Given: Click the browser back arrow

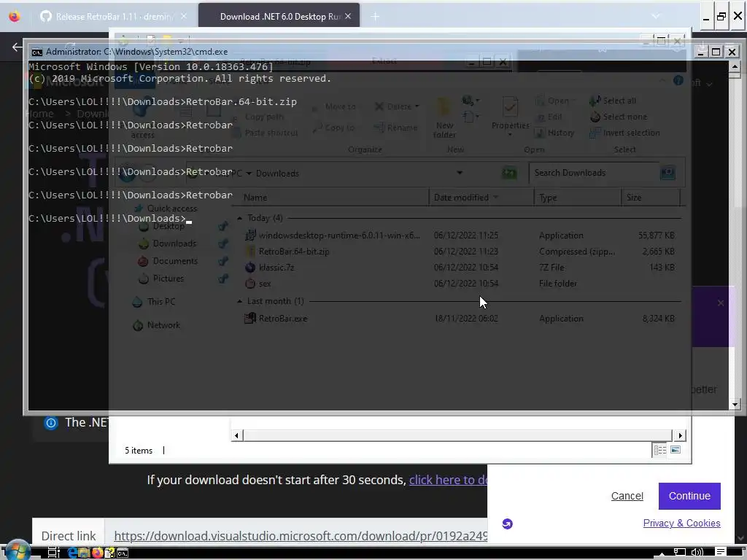Looking at the screenshot, I should (x=18, y=47).
